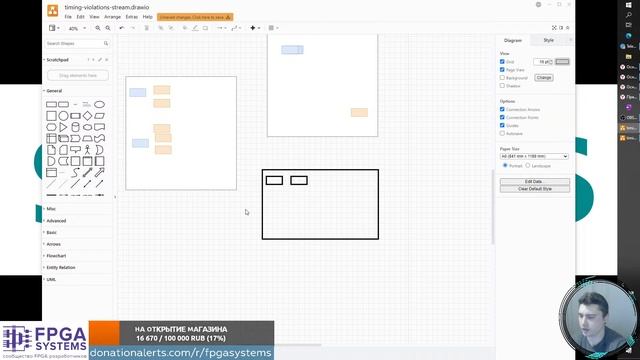Expand the Misc shapes section
Viewport: 640px width, 360px height.
coord(51,209)
